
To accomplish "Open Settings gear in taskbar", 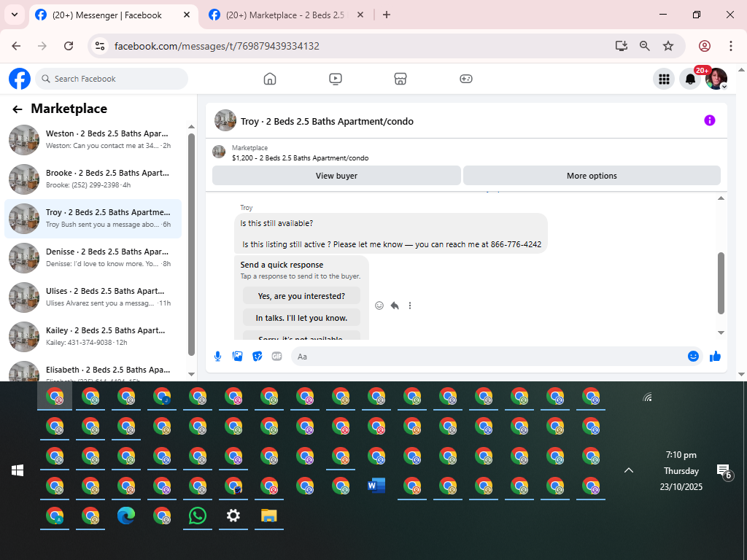I will (233, 516).
